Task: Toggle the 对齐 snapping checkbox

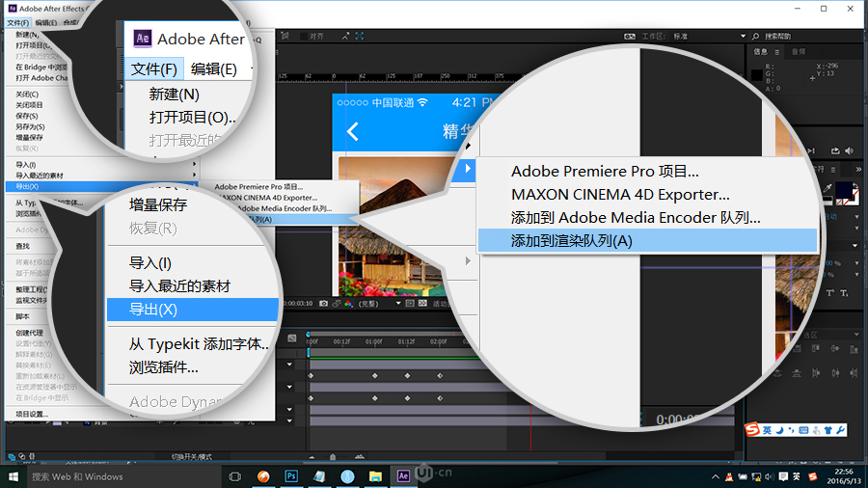Action: click(304, 36)
